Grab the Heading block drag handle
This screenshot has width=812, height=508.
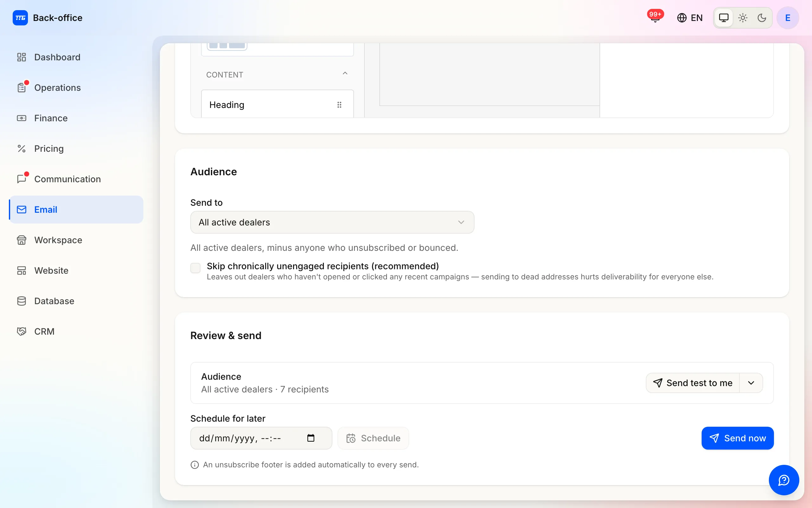point(339,105)
